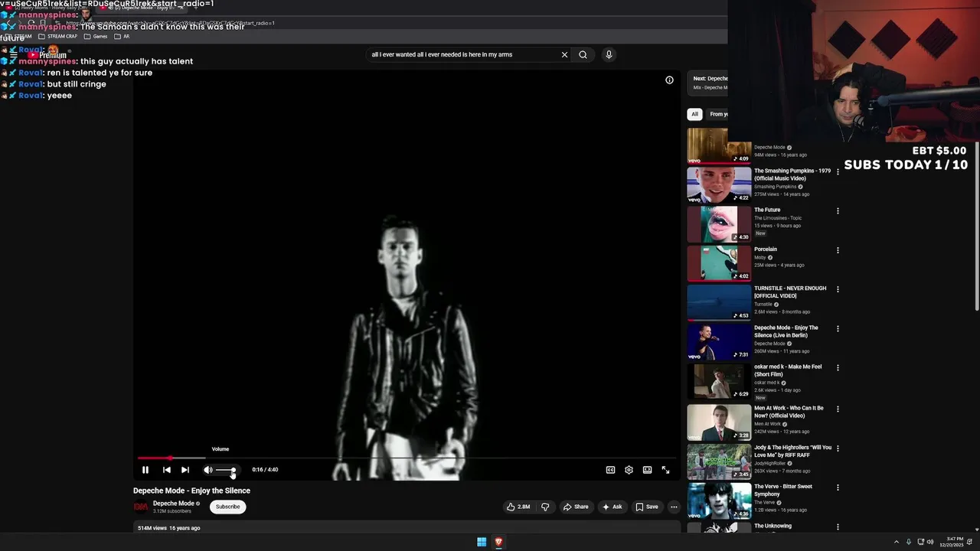Open the first Depeche Mode thumbnail (4:09)
The height and width of the screenshot is (551, 980).
pyautogui.click(x=719, y=145)
